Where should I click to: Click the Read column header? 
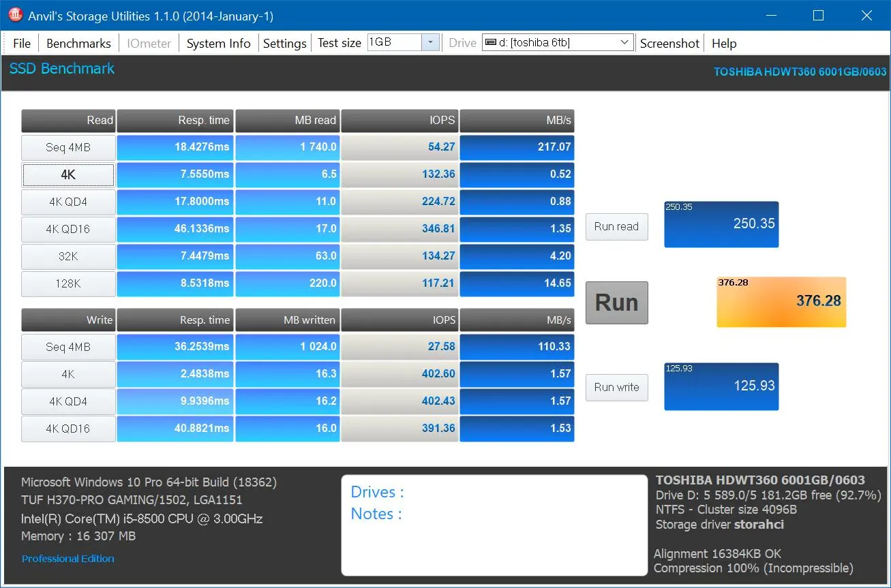[x=68, y=121]
